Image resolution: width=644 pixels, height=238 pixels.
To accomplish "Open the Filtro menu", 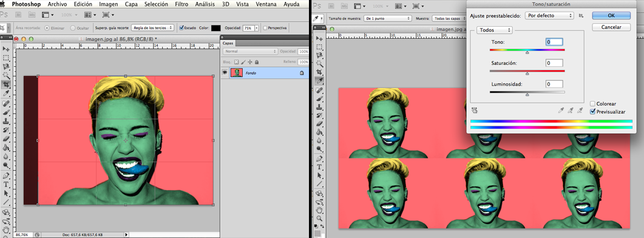I will click(182, 4).
